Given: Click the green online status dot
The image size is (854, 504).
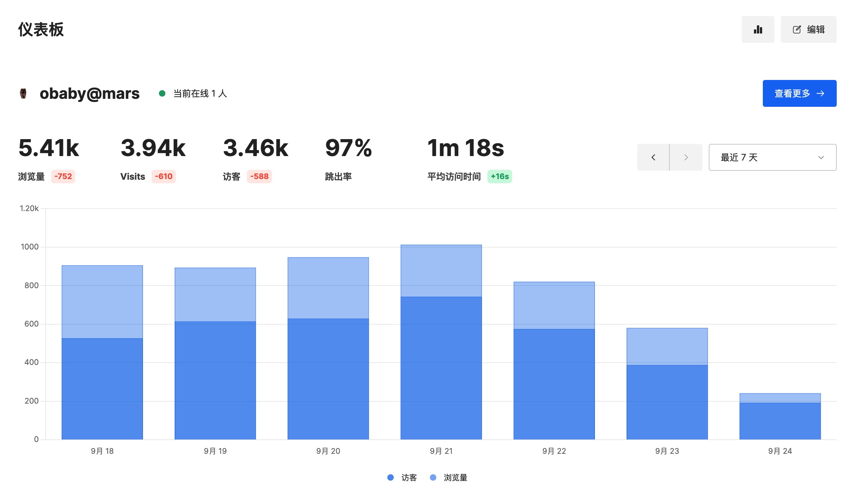Looking at the screenshot, I should pos(162,93).
